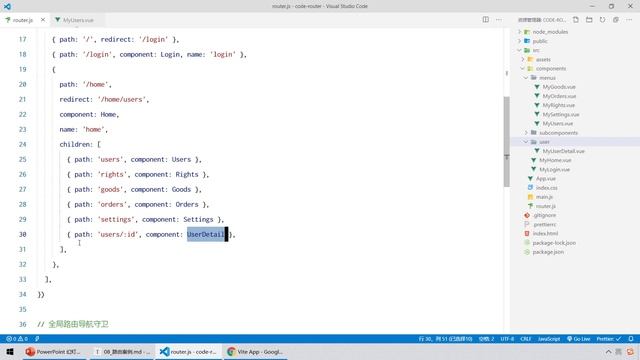Click the VS Code logo in title bar
This screenshot has width=640, height=360.
[7, 6]
